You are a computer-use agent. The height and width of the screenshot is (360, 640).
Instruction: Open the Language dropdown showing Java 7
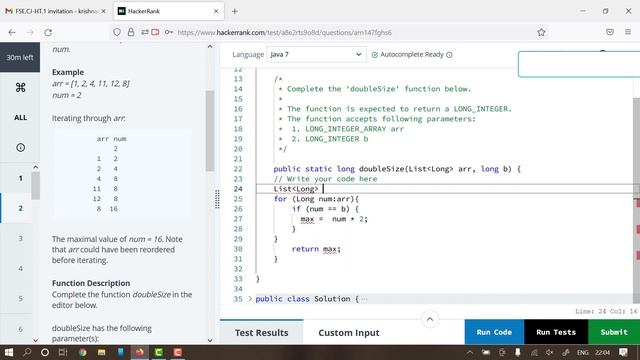[x=316, y=54]
